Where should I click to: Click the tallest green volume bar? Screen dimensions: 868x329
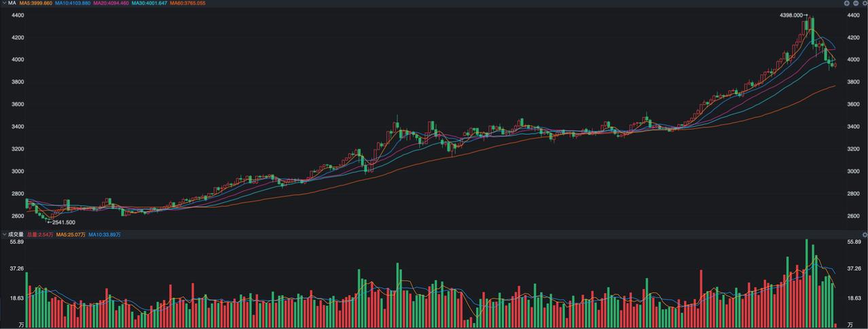click(806, 283)
